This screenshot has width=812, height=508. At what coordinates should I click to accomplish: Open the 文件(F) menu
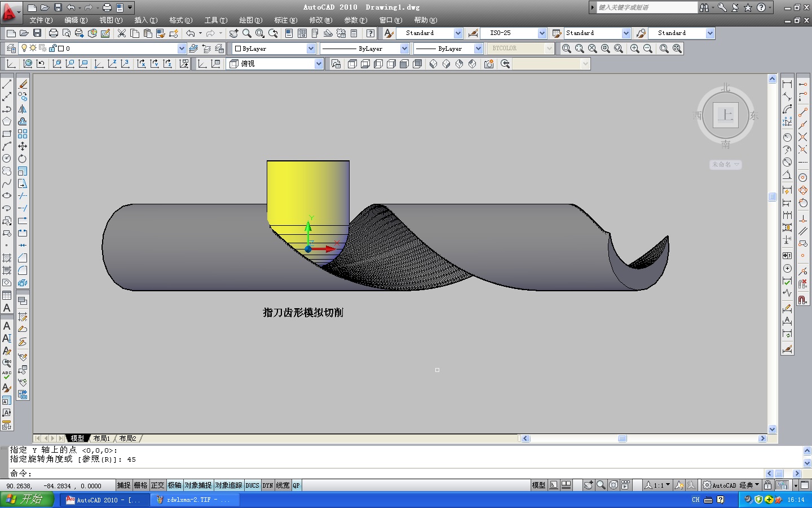[x=41, y=20]
